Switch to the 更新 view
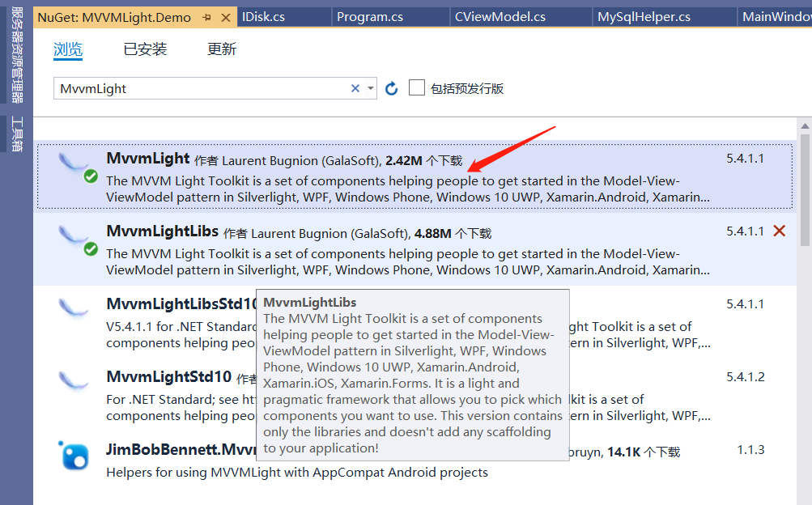This screenshot has width=812, height=505. point(221,49)
